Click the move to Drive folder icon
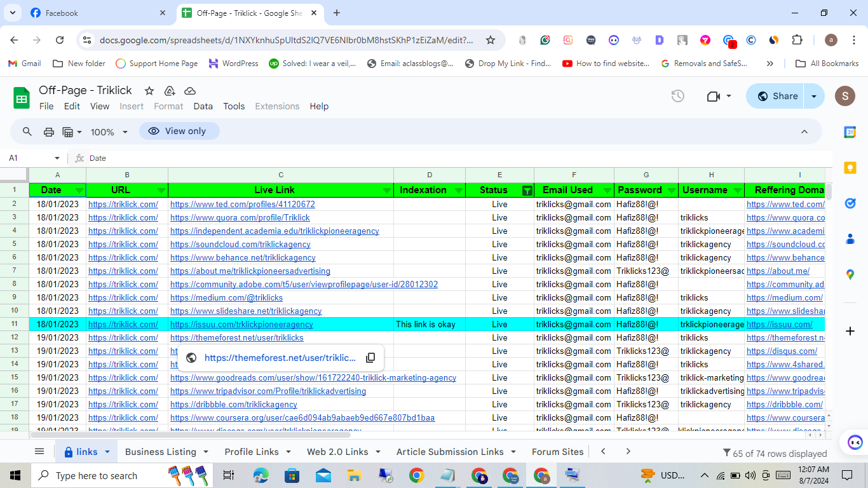868x488 pixels. click(170, 91)
